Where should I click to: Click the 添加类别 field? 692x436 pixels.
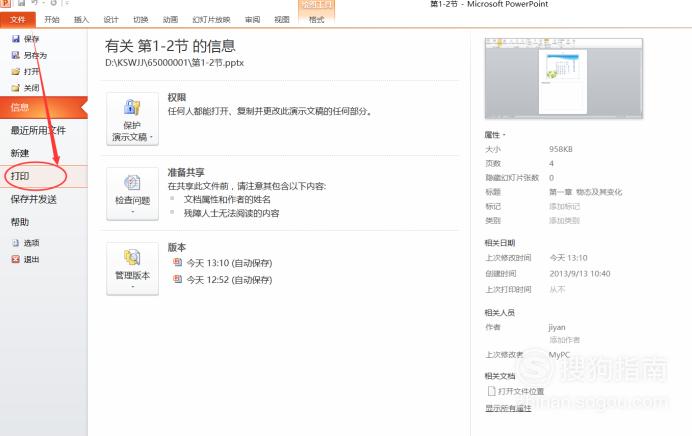click(x=564, y=220)
